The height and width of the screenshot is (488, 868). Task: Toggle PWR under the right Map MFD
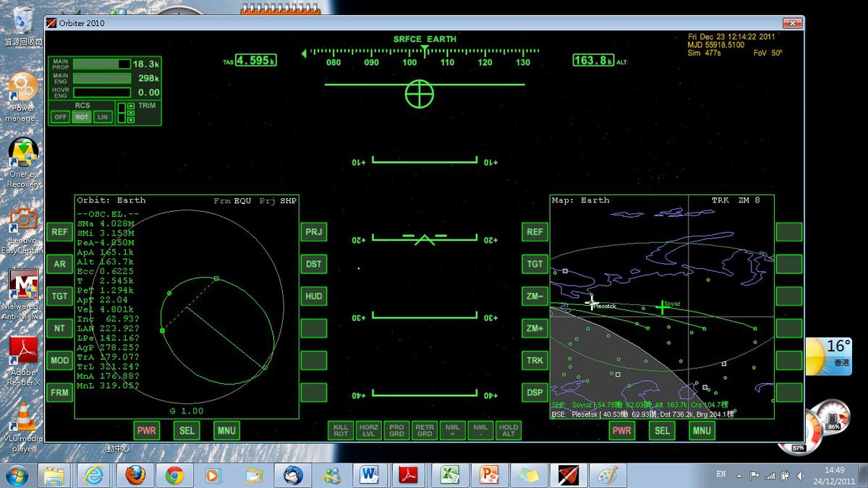point(622,430)
